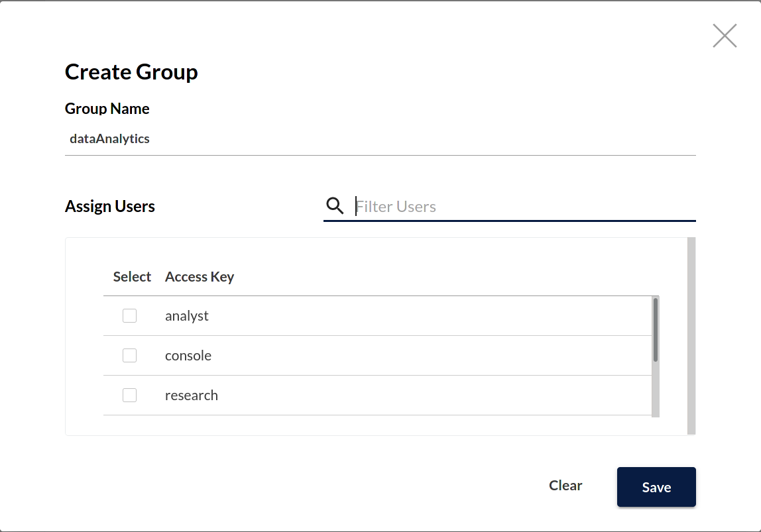The width and height of the screenshot is (761, 532).
Task: Click the search magnifier icon
Action: [335, 206]
